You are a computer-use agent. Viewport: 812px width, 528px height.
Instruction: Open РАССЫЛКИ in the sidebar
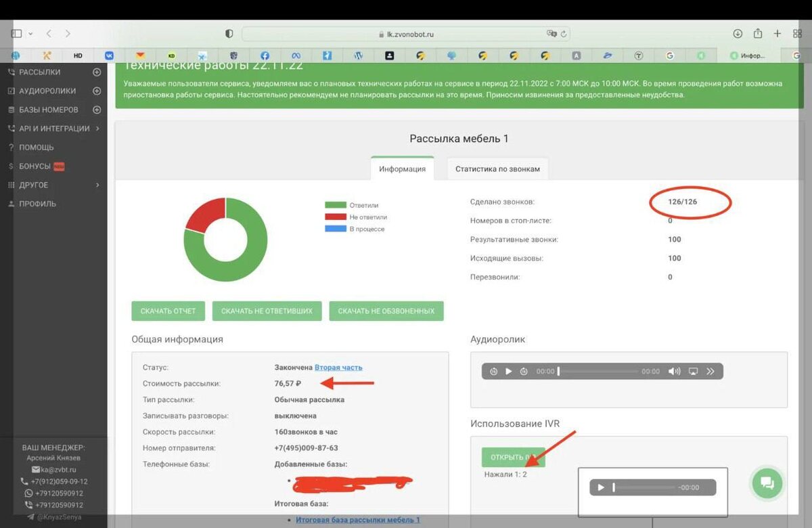[39, 72]
